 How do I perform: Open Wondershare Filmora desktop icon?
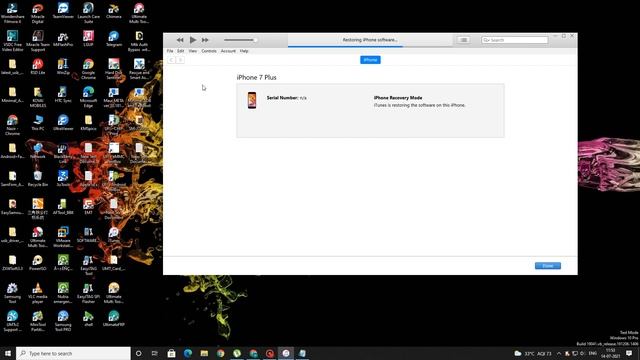tap(12, 13)
